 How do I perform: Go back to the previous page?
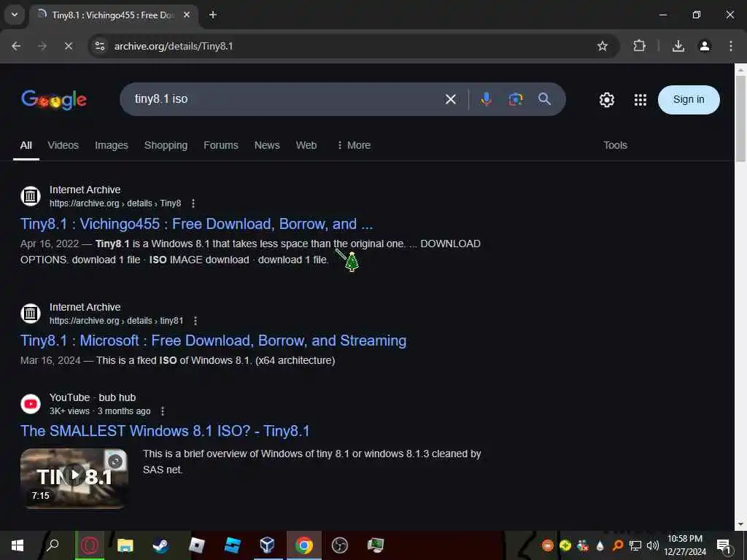16,46
